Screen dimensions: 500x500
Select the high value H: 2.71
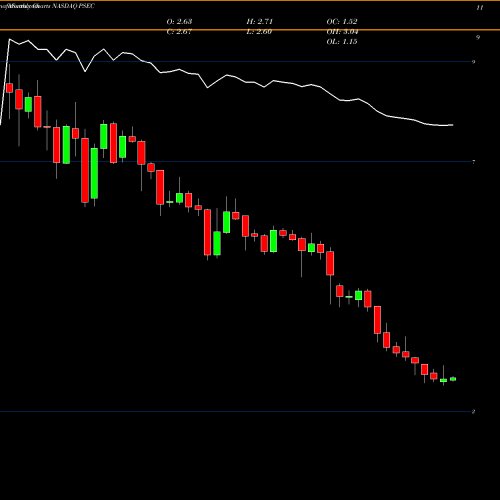pos(260,21)
